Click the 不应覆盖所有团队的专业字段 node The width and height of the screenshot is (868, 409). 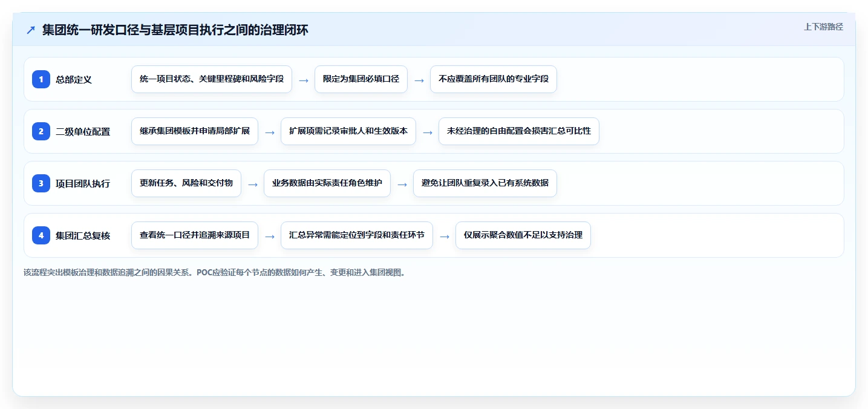point(494,79)
